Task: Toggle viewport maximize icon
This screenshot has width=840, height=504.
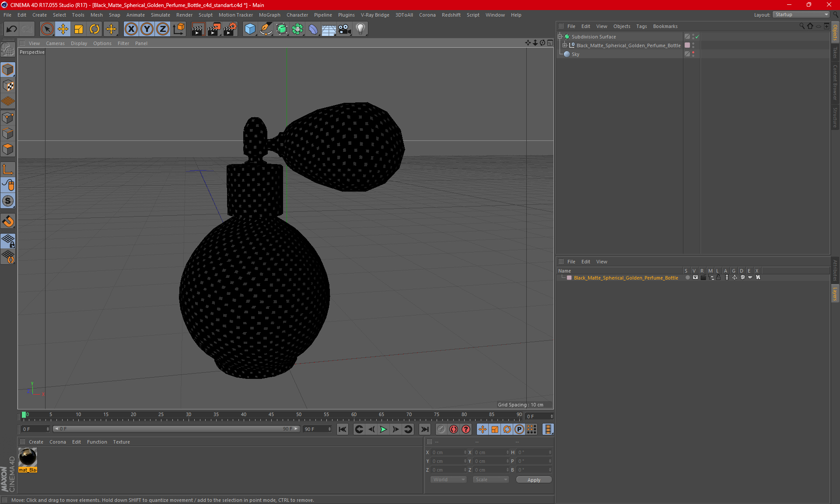Action: pyautogui.click(x=550, y=43)
